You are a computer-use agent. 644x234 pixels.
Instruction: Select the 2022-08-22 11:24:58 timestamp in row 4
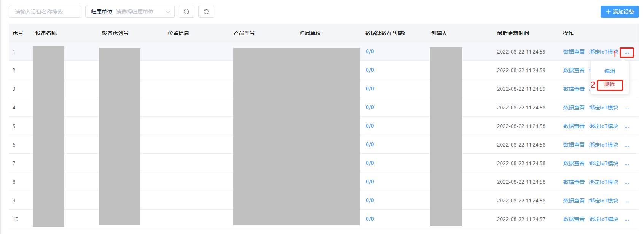tap(521, 108)
